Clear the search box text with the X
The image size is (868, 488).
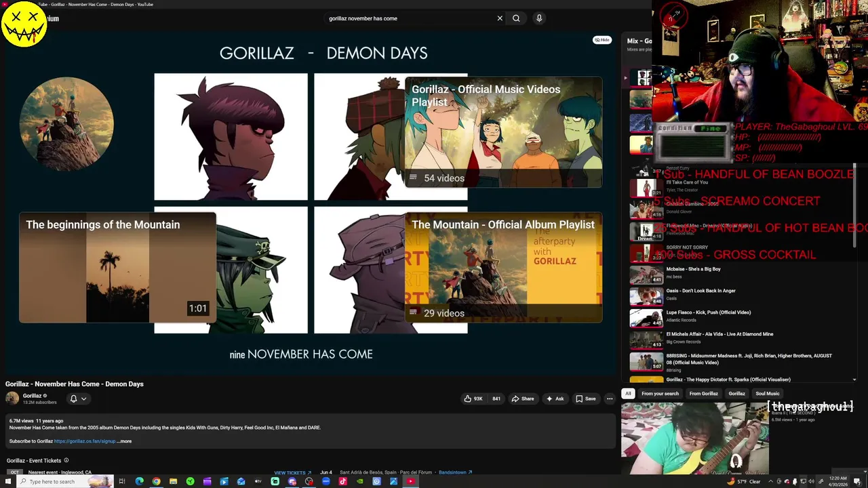(500, 18)
